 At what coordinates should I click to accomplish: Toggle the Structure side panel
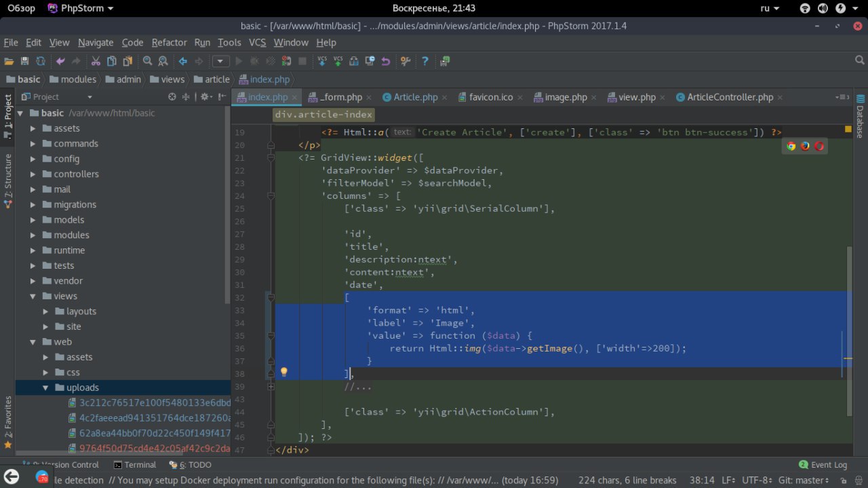[x=7, y=180]
